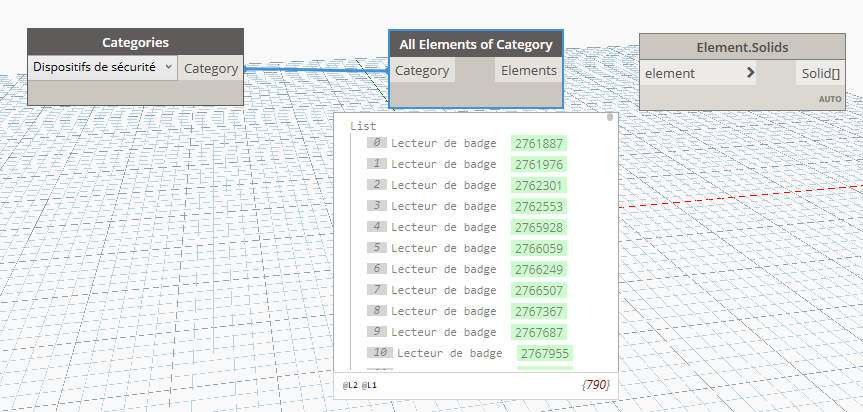Image resolution: width=863 pixels, height=412 pixels.
Task: Click the Elements output port
Action: pyautogui.click(x=528, y=71)
